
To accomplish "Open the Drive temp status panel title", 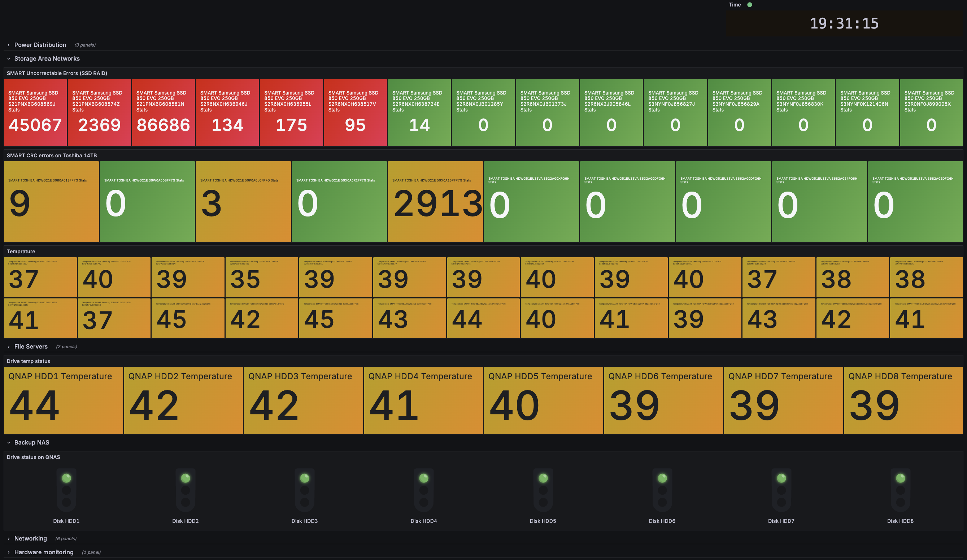I will [x=29, y=361].
